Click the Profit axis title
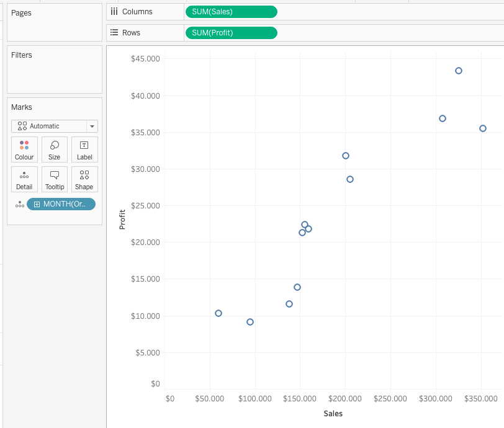This screenshot has width=504, height=428. click(122, 220)
